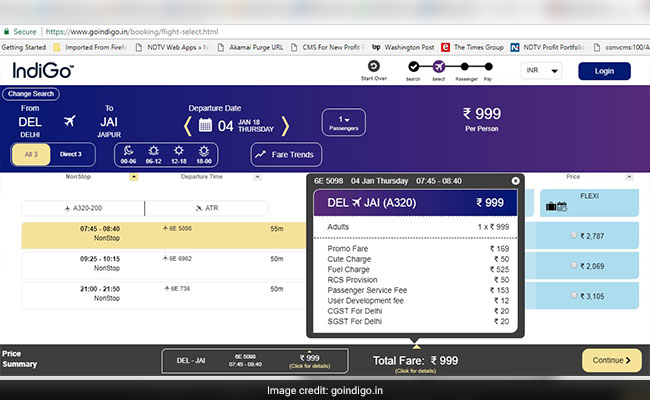Screen dimensions: 650x400
Task: Select the A320-200 aircraft tab
Action: tap(83, 208)
